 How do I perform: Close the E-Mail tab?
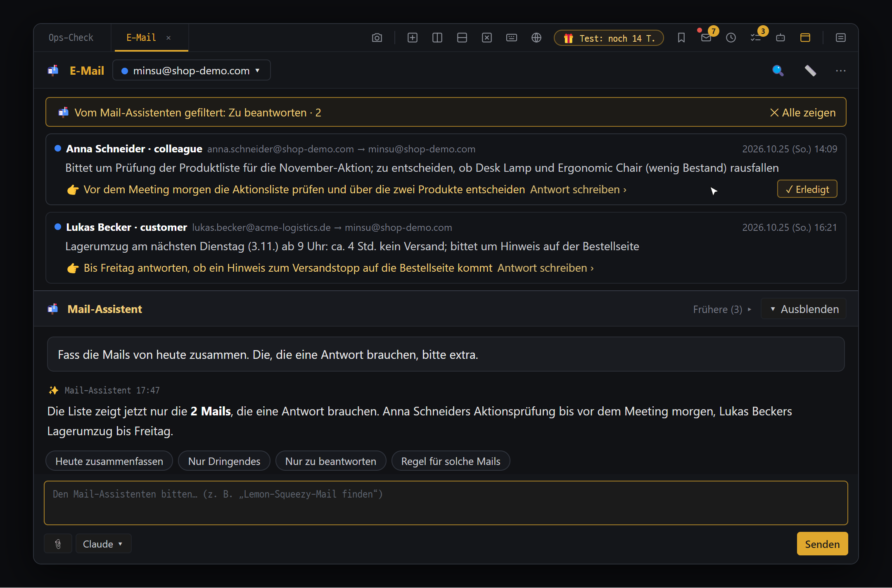point(168,38)
